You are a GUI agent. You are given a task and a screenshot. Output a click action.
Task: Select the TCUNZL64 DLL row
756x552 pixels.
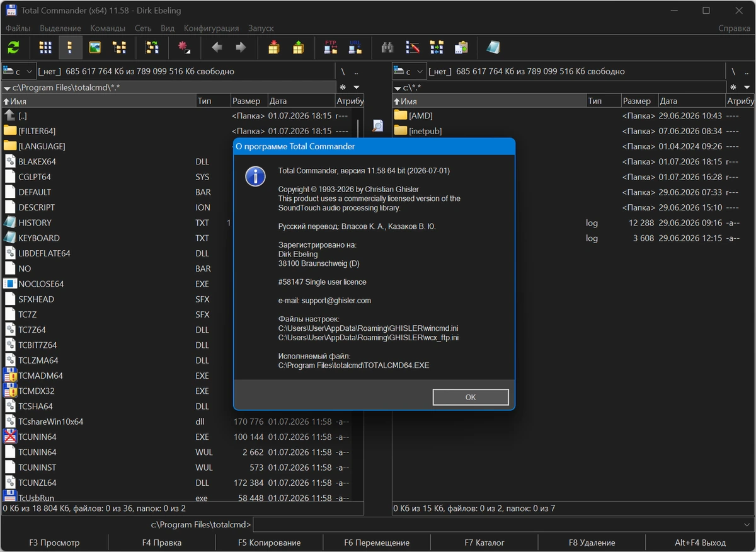[x=175, y=483]
